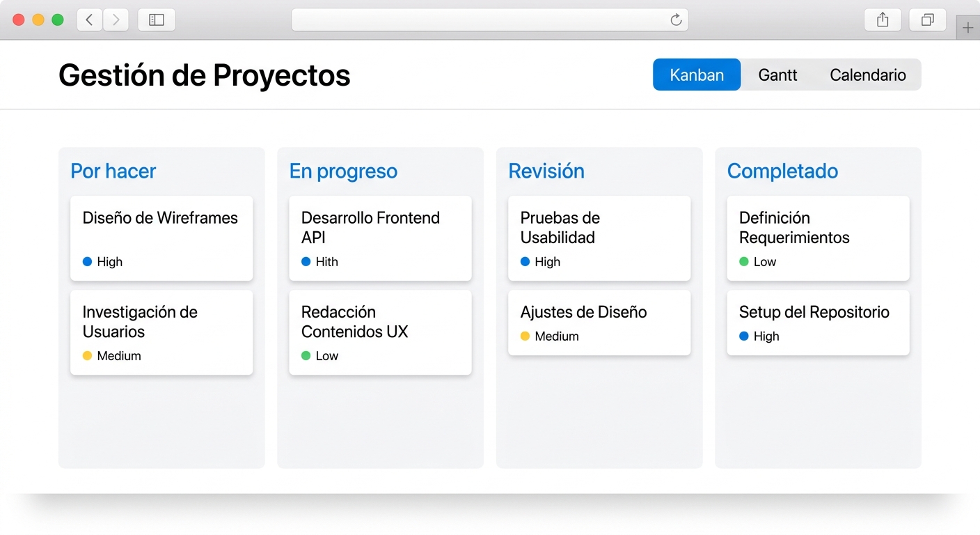Viewport: 980px width, 535px height.
Task: Navigate forward in browser history
Action: pyautogui.click(x=116, y=20)
